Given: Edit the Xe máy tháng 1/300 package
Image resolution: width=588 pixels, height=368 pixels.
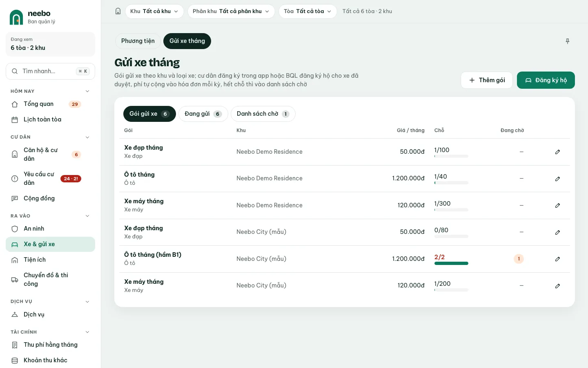Looking at the screenshot, I should click(557, 206).
